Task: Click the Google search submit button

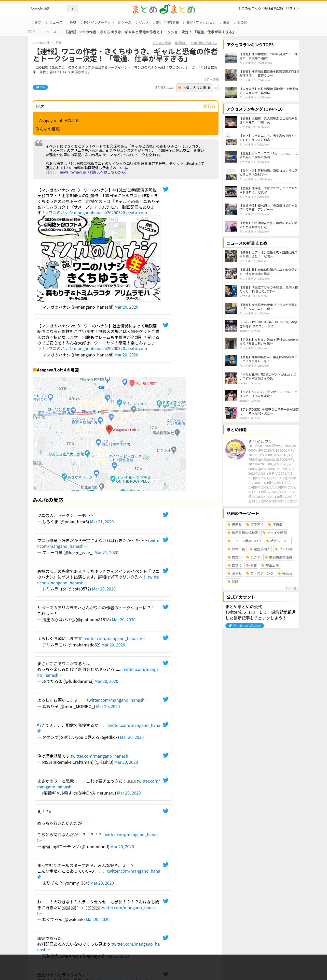Action: 72,8
